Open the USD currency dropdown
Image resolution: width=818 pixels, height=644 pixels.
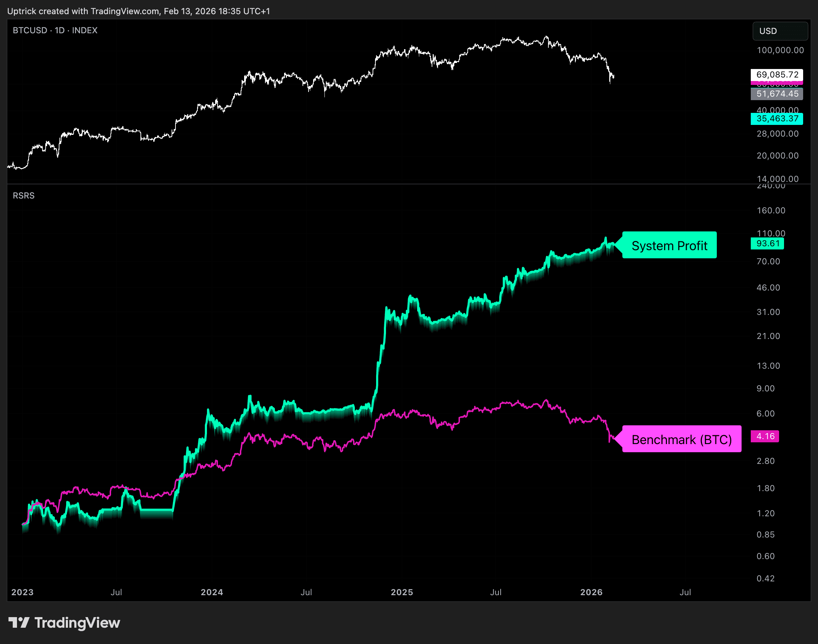[779, 31]
